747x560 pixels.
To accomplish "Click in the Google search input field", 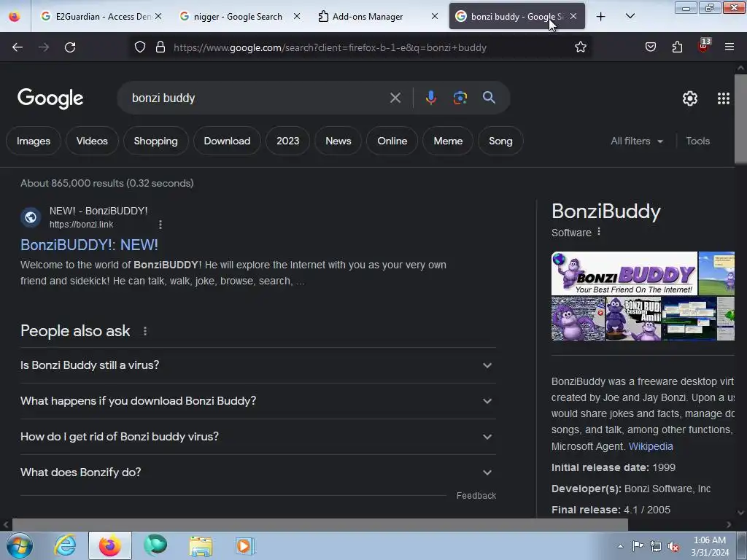I will [x=258, y=98].
